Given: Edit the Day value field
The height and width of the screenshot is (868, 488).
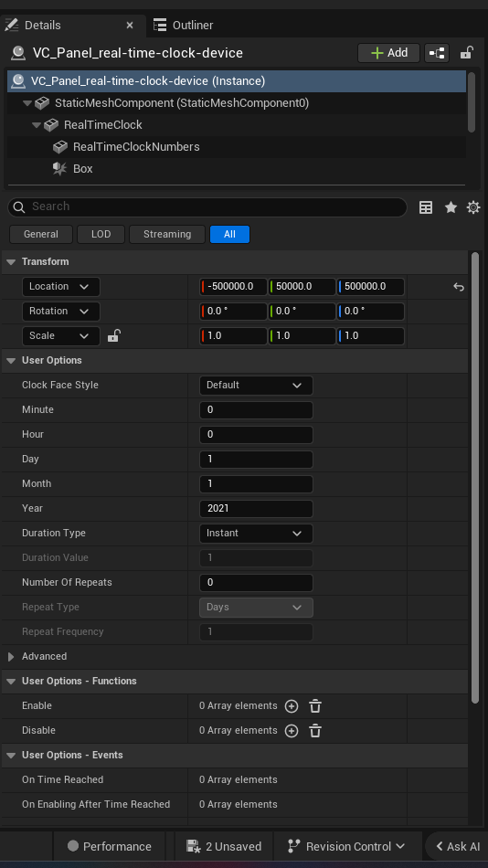Looking at the screenshot, I should point(256,460).
